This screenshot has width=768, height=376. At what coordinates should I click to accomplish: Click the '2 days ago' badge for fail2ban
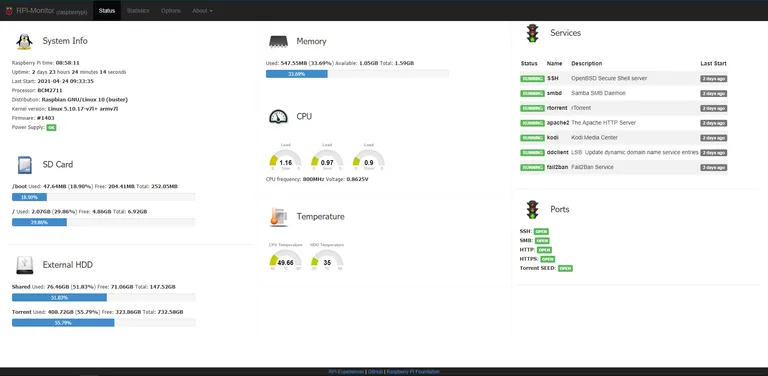click(x=714, y=167)
